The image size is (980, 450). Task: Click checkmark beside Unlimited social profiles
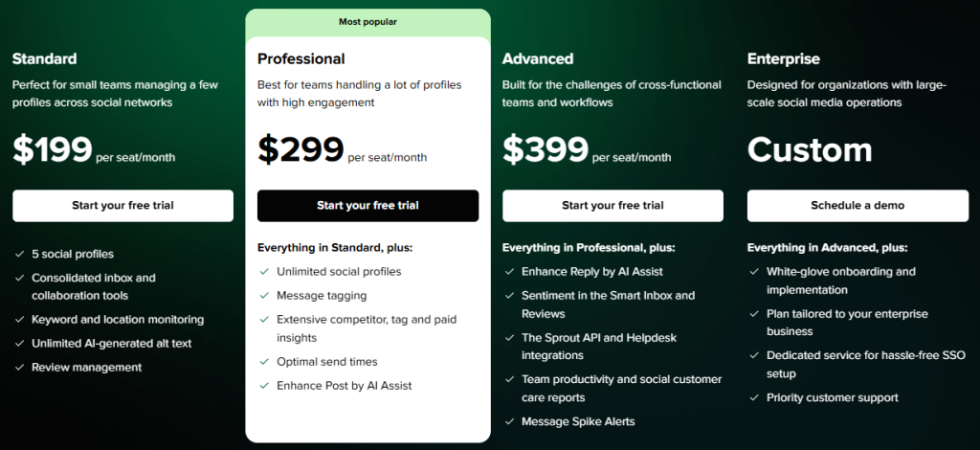click(265, 272)
